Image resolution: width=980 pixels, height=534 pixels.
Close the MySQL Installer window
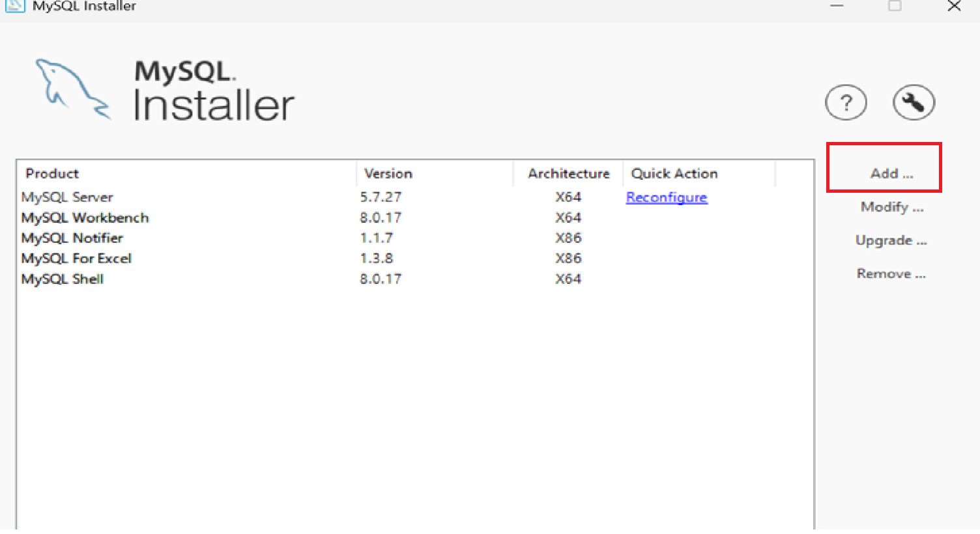point(954,6)
